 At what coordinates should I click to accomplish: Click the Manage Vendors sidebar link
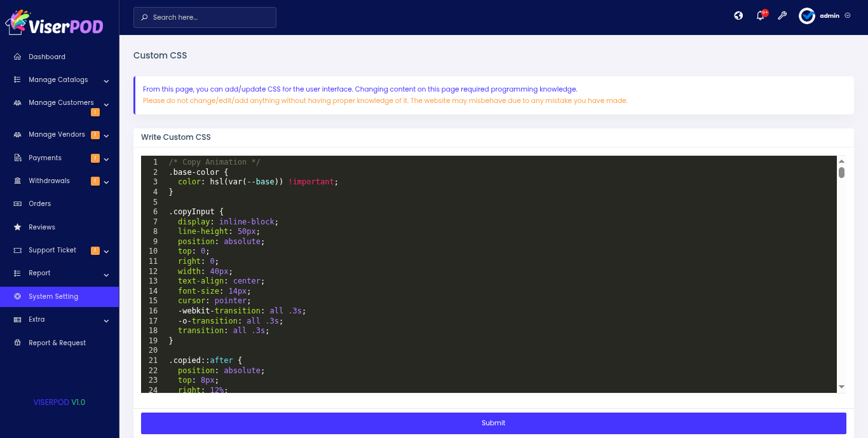point(57,135)
